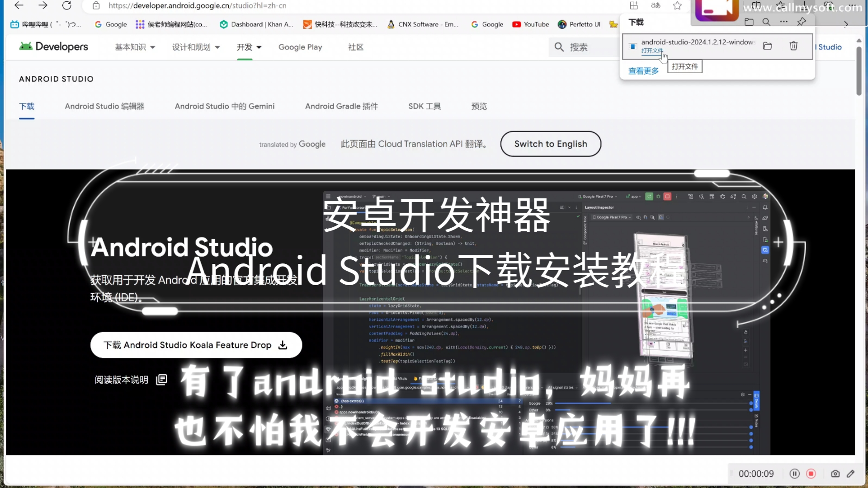868x488 pixels.
Task: Select the Android Gradle 插件 tab
Action: (x=341, y=106)
